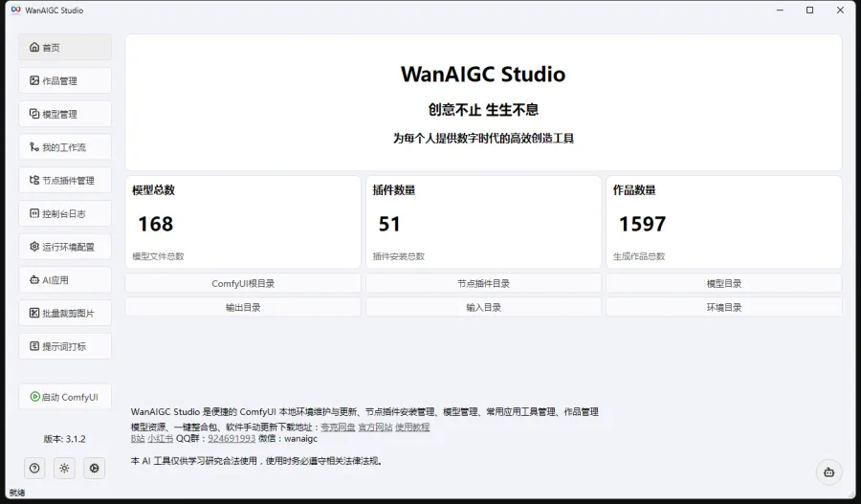
Task: Click the 作品数量 1597 card
Action: pos(724,222)
